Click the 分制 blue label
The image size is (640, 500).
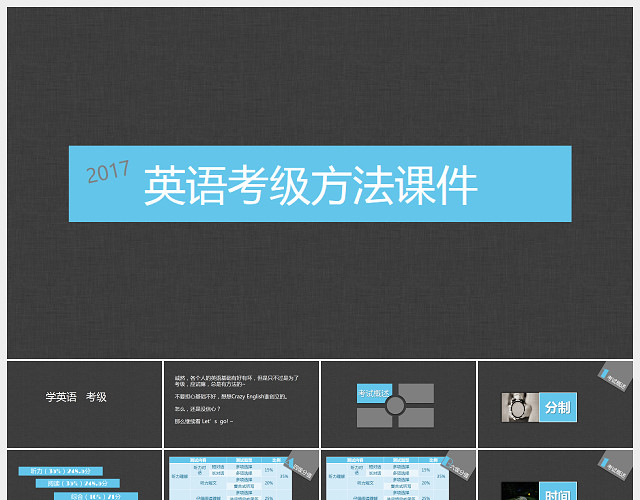click(558, 407)
